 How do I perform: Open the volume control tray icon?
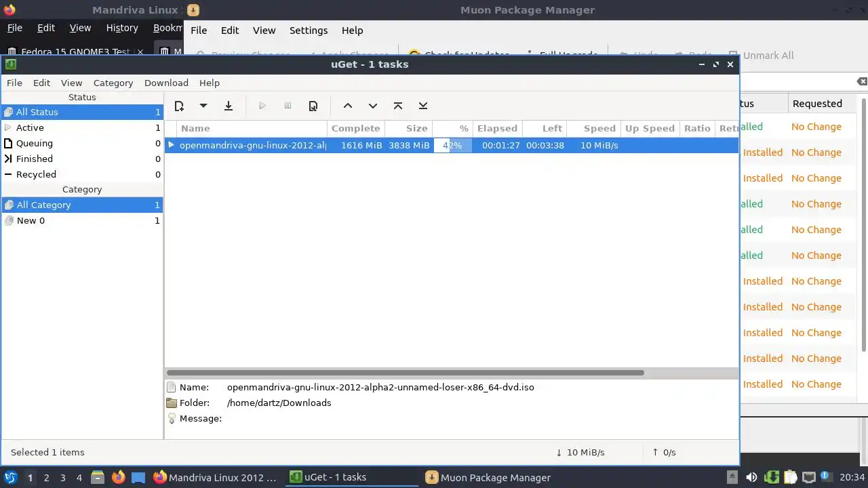click(751, 477)
